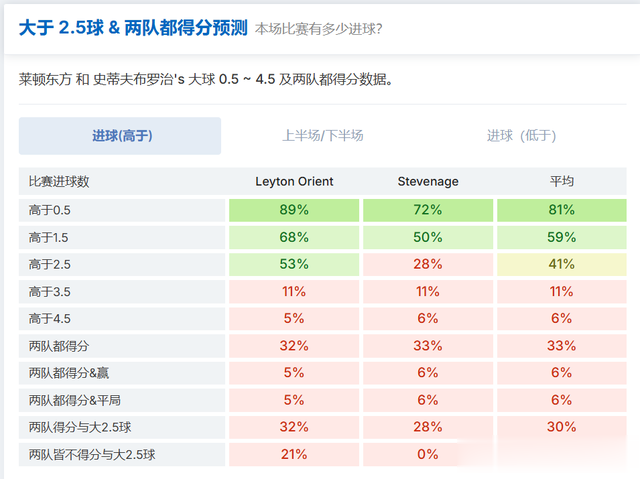The width and height of the screenshot is (640, 479).
Task: Click the Leyton Orient column header
Action: coord(294,182)
